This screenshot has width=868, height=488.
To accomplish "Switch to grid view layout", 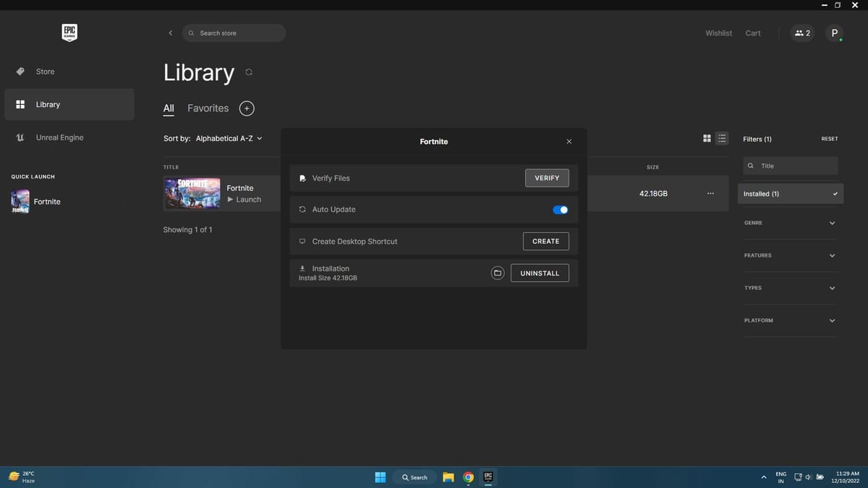I will point(707,139).
